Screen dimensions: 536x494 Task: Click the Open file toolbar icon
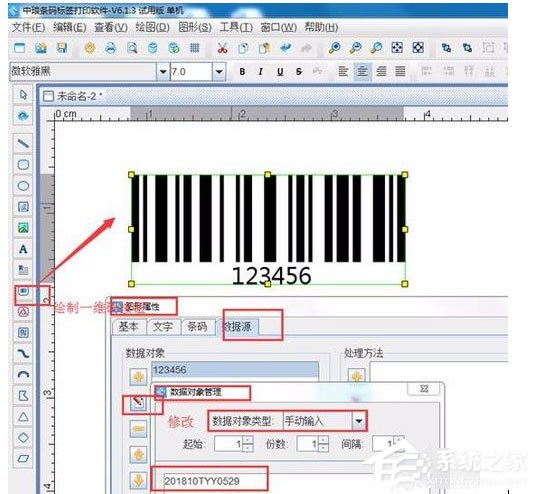pyautogui.click(x=41, y=48)
